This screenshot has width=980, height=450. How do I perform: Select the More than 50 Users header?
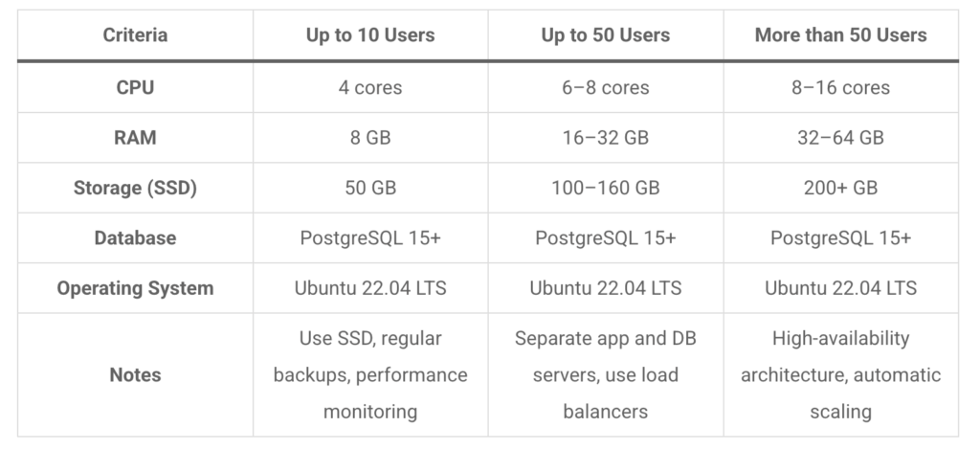point(840,35)
